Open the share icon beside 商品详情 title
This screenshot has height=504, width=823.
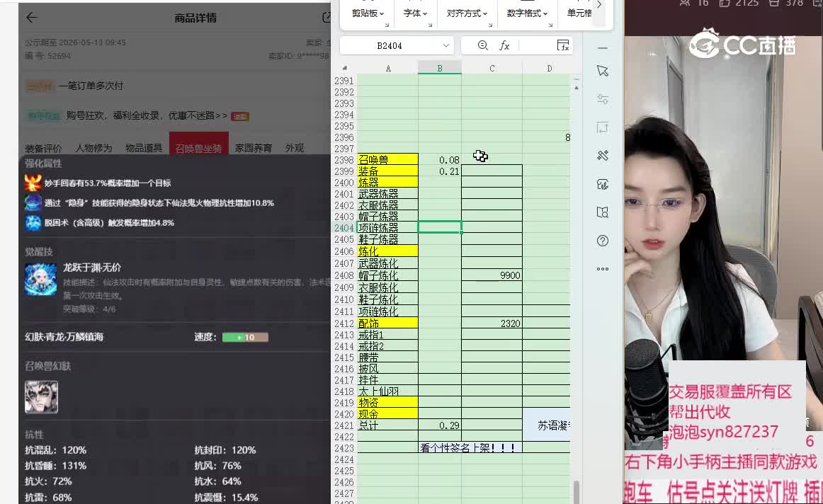tap(327, 18)
